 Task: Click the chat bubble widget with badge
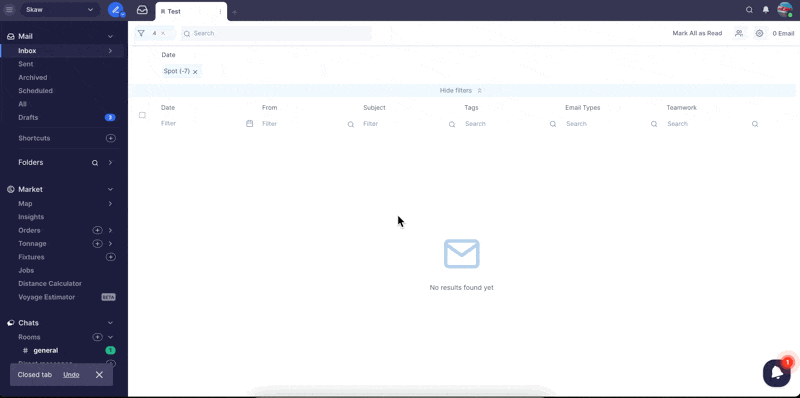pos(777,372)
